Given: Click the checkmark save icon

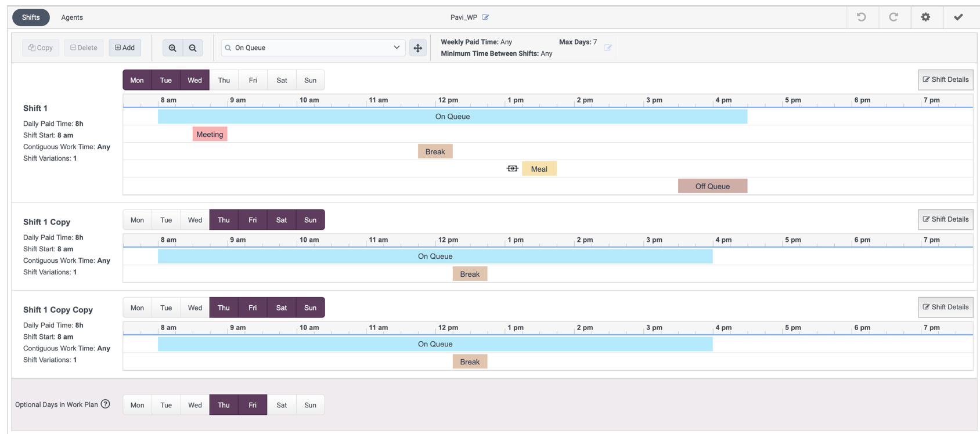Looking at the screenshot, I should (958, 17).
